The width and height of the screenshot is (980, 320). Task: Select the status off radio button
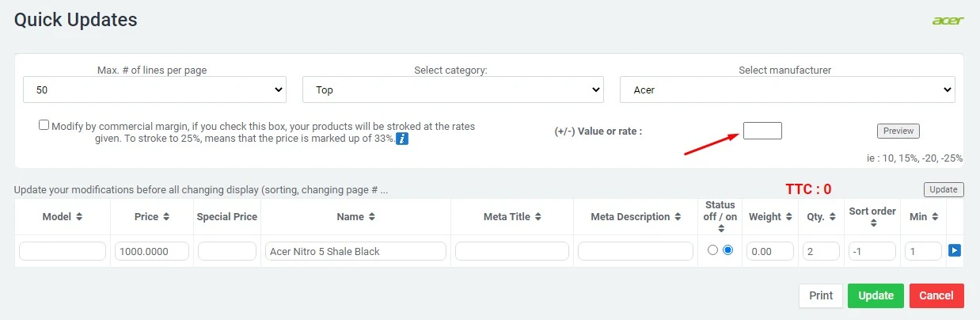coord(712,250)
